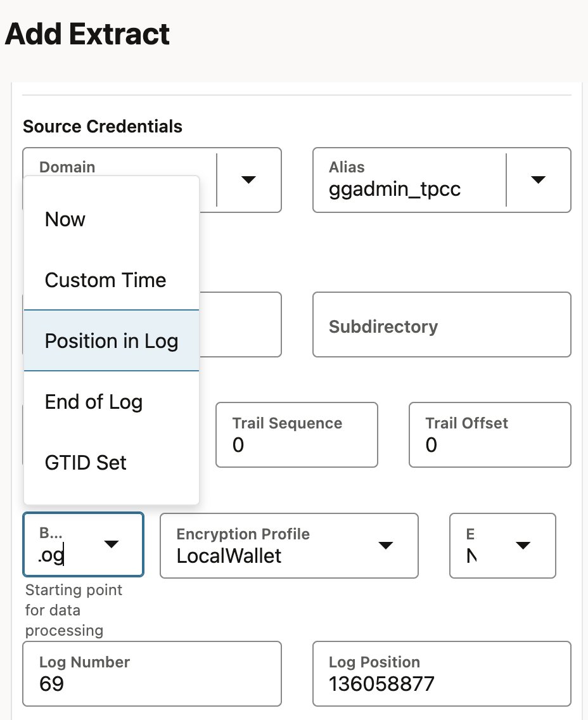Click the Begin combo box text
588x720 pixels.
pyautogui.click(x=51, y=555)
